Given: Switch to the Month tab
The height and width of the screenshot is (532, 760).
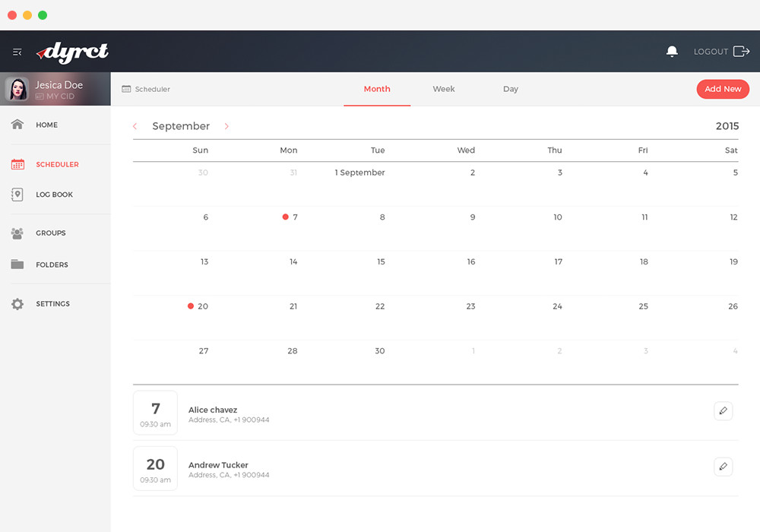Looking at the screenshot, I should pyautogui.click(x=377, y=89).
